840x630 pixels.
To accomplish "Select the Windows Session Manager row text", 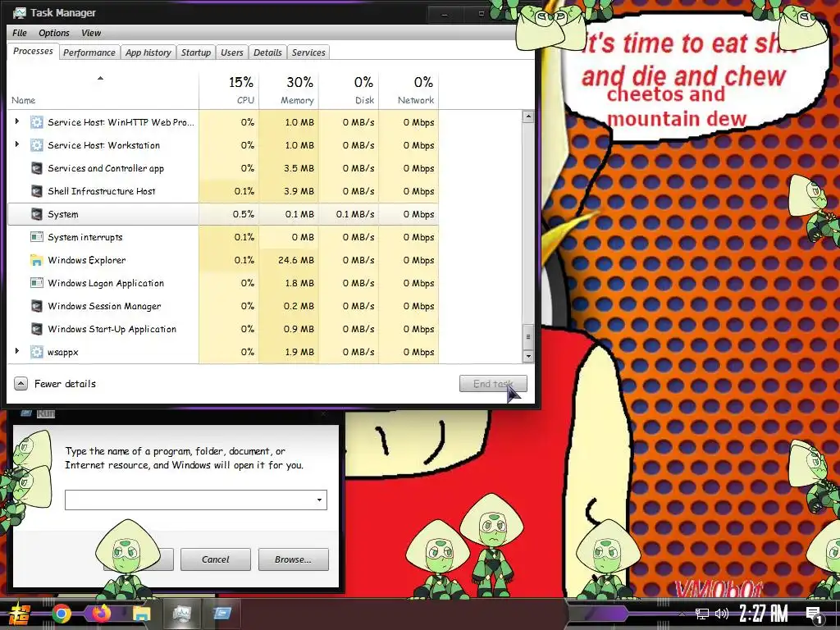I will click(x=104, y=306).
